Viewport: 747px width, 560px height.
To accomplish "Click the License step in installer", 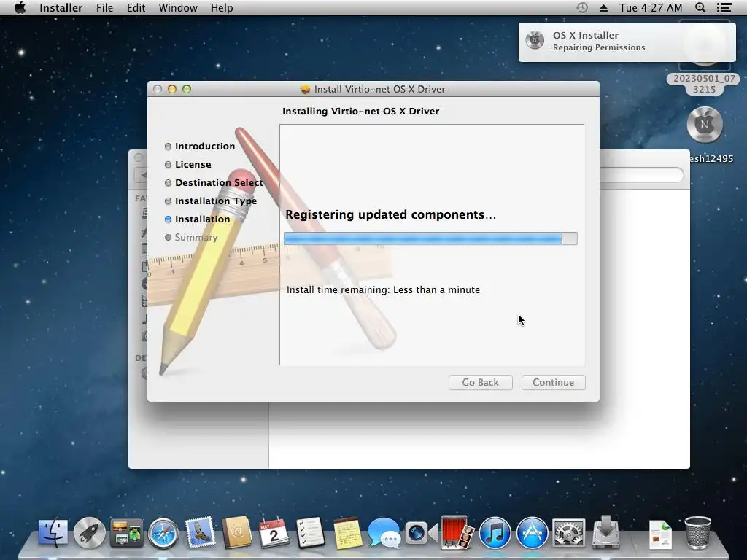I will 193,164.
